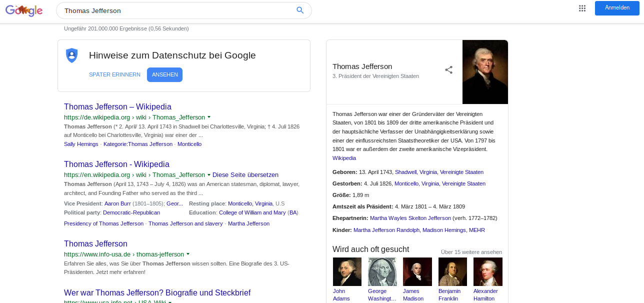The image size is (644, 303).
Task: Open the College of William and Mary link
Action: click(x=252, y=212)
